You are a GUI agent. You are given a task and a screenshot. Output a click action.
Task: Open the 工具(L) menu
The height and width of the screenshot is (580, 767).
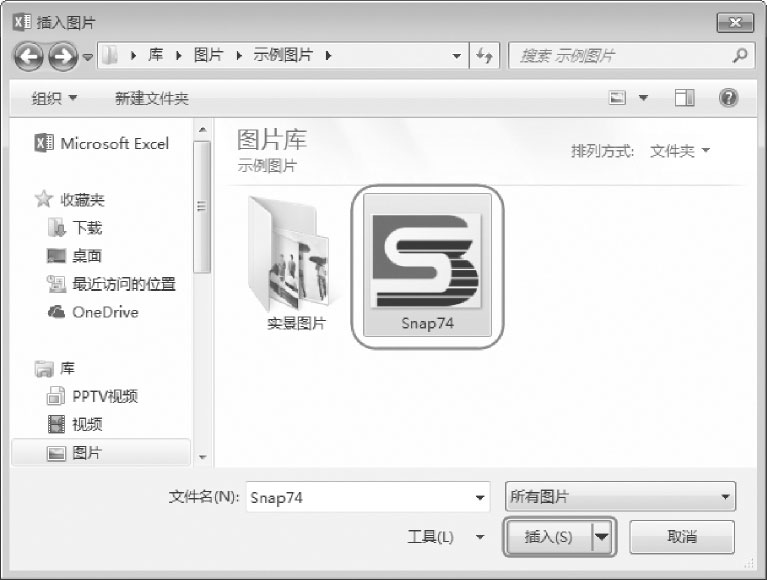click(x=446, y=537)
